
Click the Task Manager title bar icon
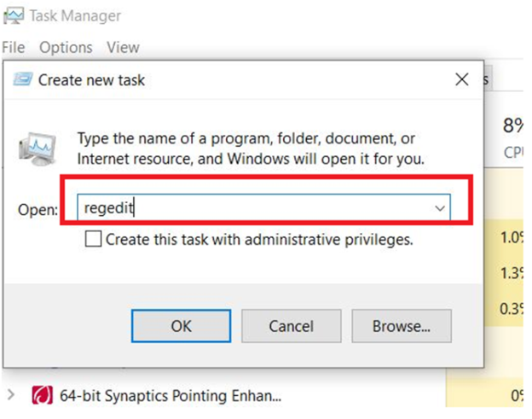[13, 15]
